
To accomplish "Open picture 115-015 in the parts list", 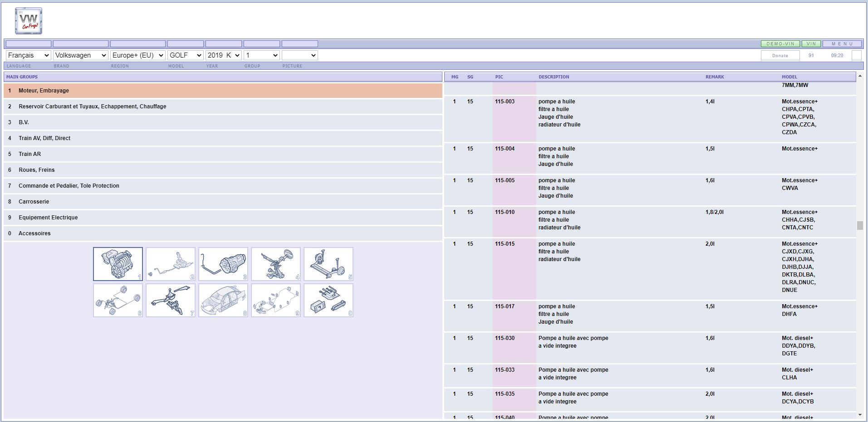I will [505, 244].
